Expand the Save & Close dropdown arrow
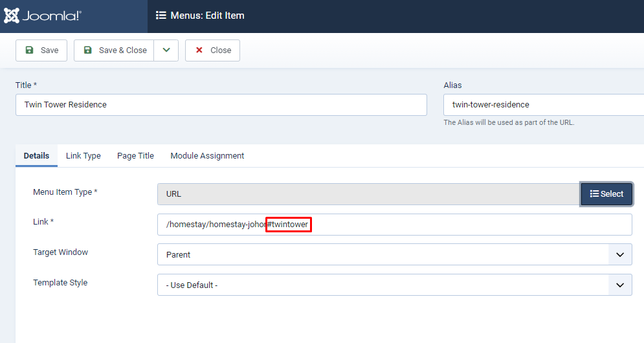The image size is (644, 343). (166, 50)
